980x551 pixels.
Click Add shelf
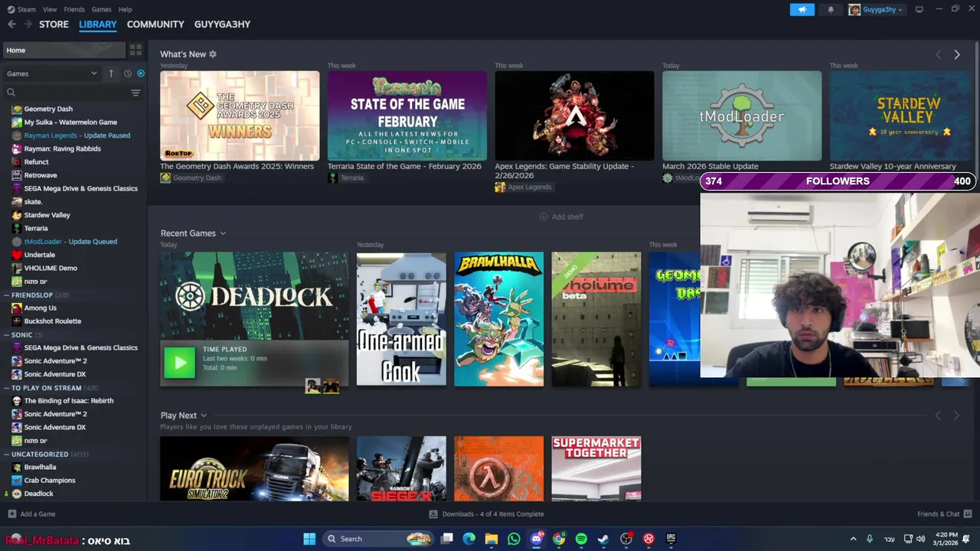pos(561,217)
